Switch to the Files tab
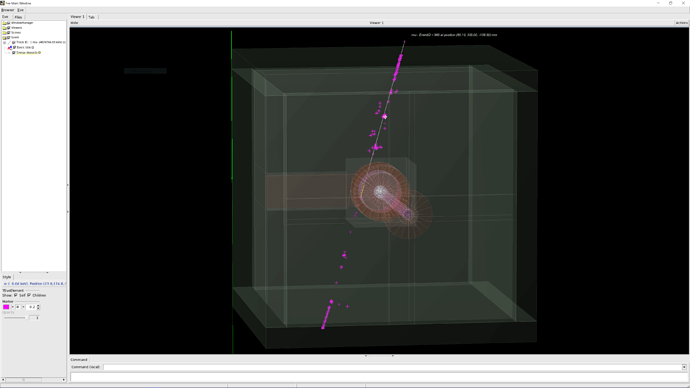690x388 pixels. click(x=18, y=17)
